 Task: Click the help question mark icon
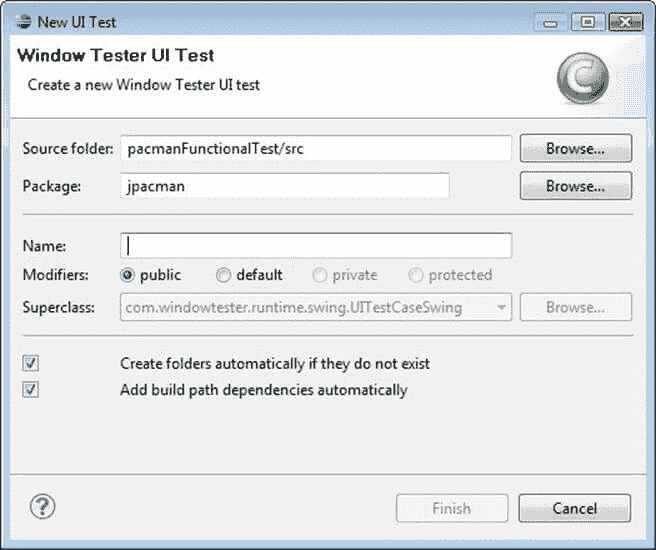click(x=42, y=507)
